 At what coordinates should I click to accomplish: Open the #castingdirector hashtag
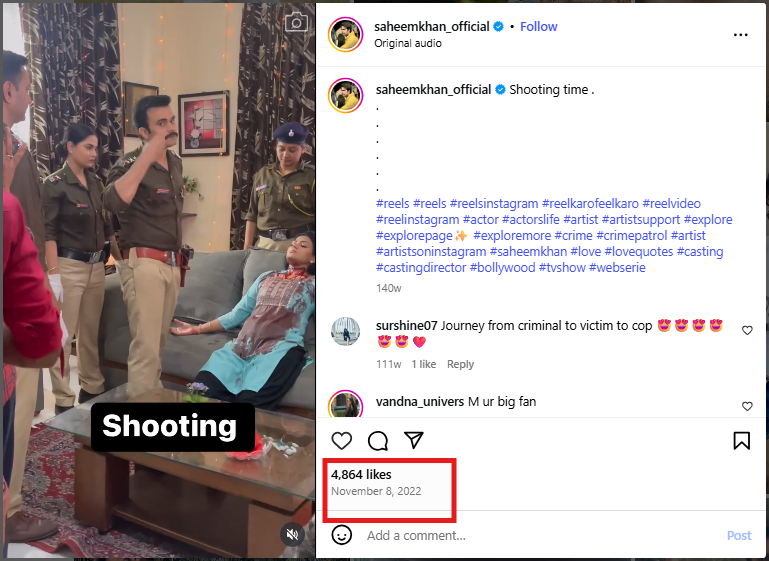pos(421,268)
